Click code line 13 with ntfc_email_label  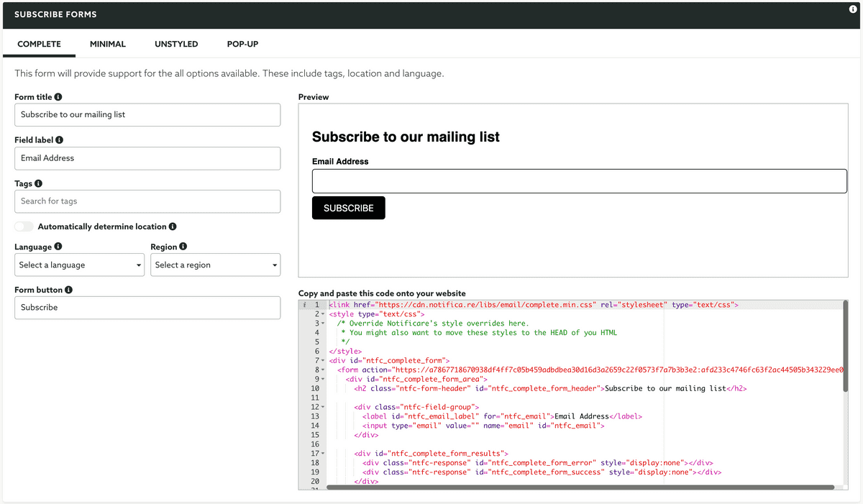(x=502, y=416)
